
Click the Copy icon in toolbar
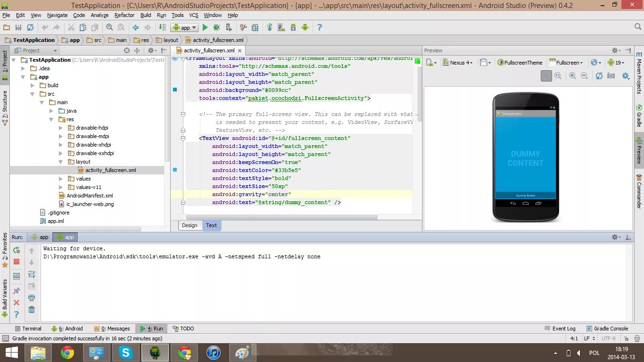[83, 28]
